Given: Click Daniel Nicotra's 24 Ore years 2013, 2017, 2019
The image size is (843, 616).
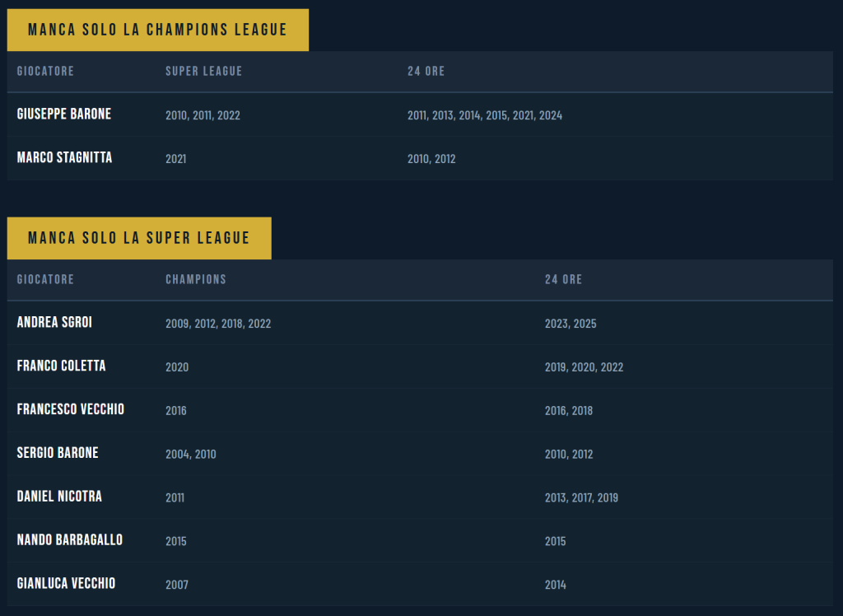Looking at the screenshot, I should tap(581, 498).
